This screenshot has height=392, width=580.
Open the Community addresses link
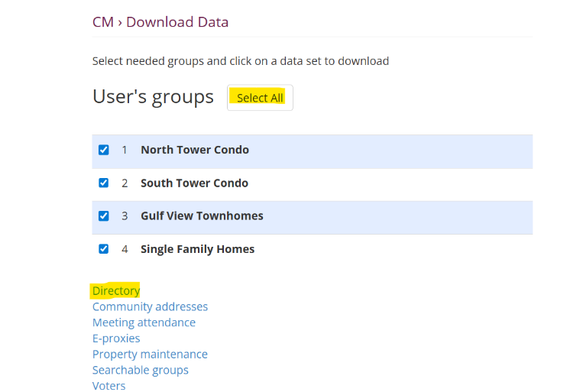pos(150,306)
